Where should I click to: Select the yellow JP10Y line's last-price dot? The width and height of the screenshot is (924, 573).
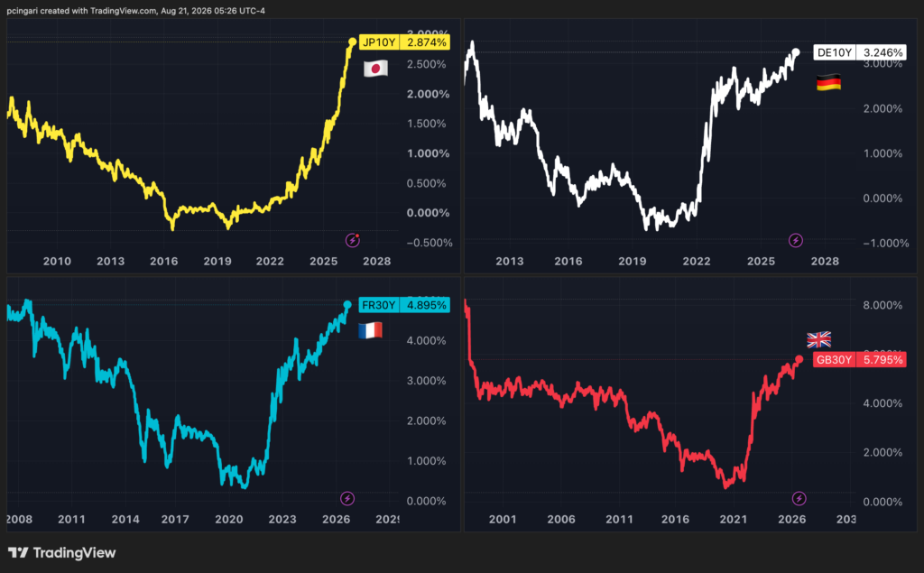tap(353, 42)
